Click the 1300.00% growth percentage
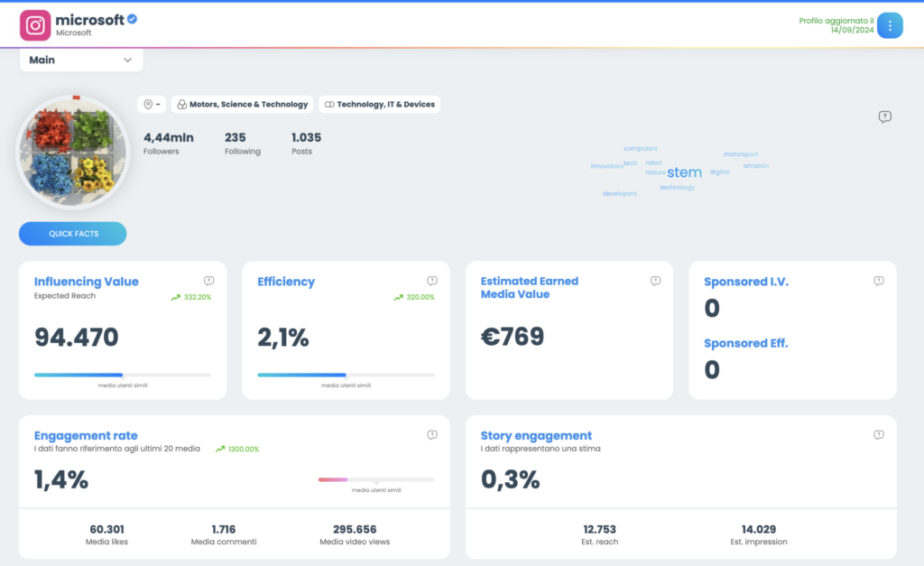The height and width of the screenshot is (566, 924). tap(244, 450)
